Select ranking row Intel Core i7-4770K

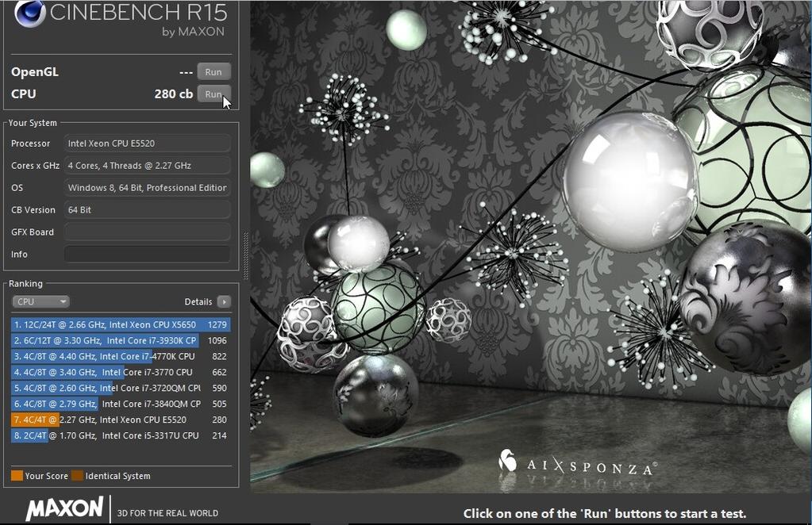click(121, 356)
